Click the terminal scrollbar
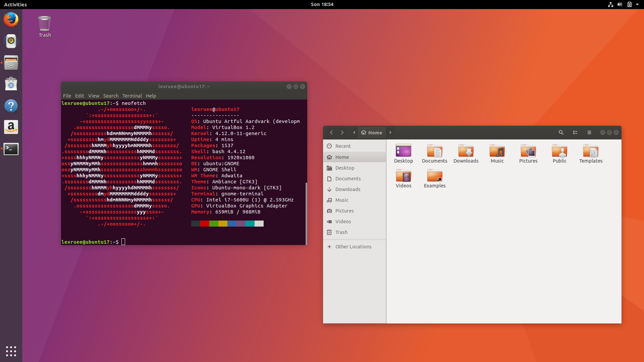This screenshot has height=362, width=644. 306,213
